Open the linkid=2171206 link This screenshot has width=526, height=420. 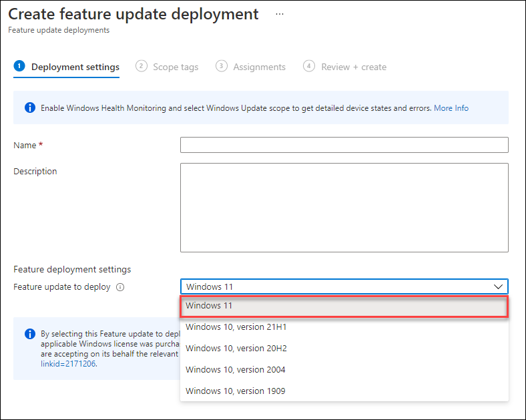(x=68, y=364)
